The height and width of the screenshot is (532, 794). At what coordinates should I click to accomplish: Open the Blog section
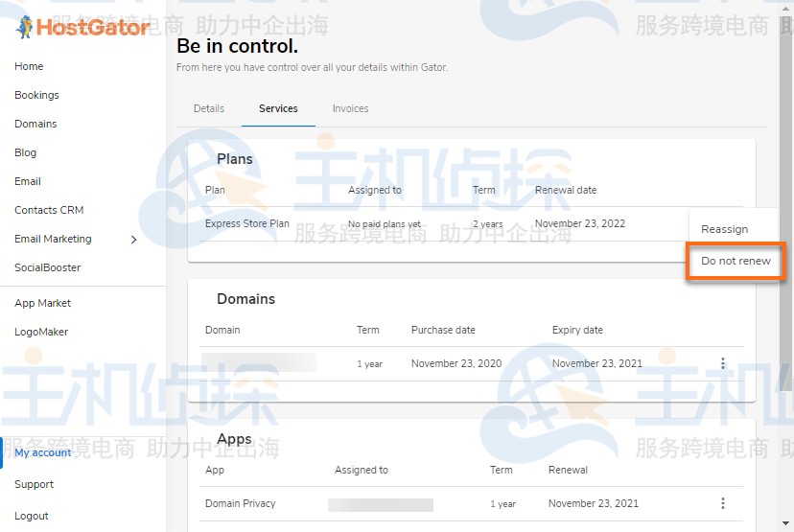(25, 152)
